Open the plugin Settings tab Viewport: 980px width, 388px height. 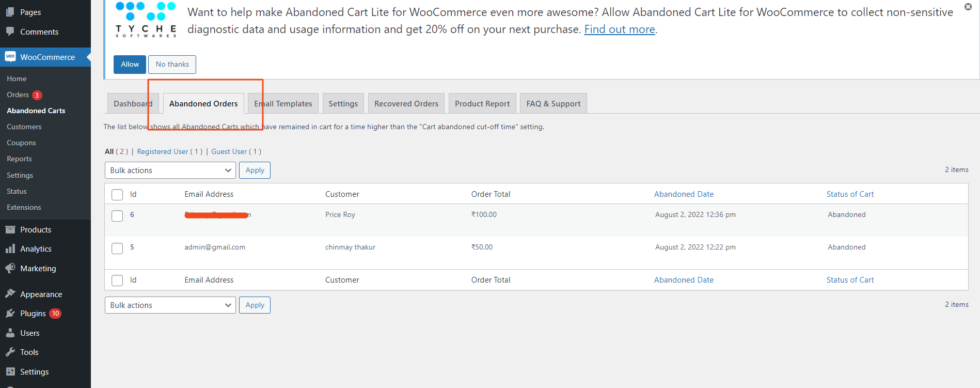pyautogui.click(x=343, y=103)
